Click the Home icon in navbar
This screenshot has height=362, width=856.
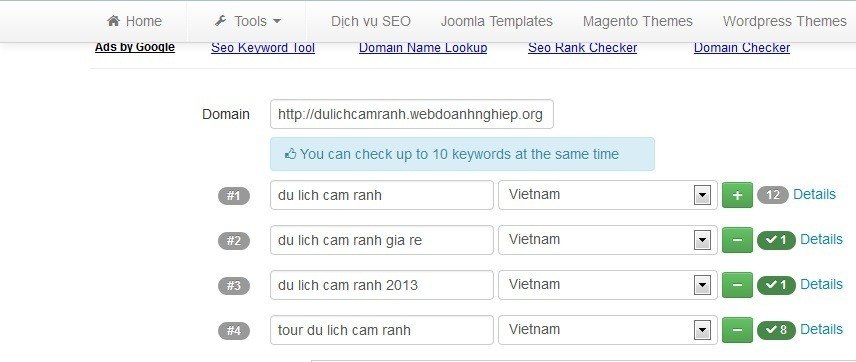tap(113, 21)
